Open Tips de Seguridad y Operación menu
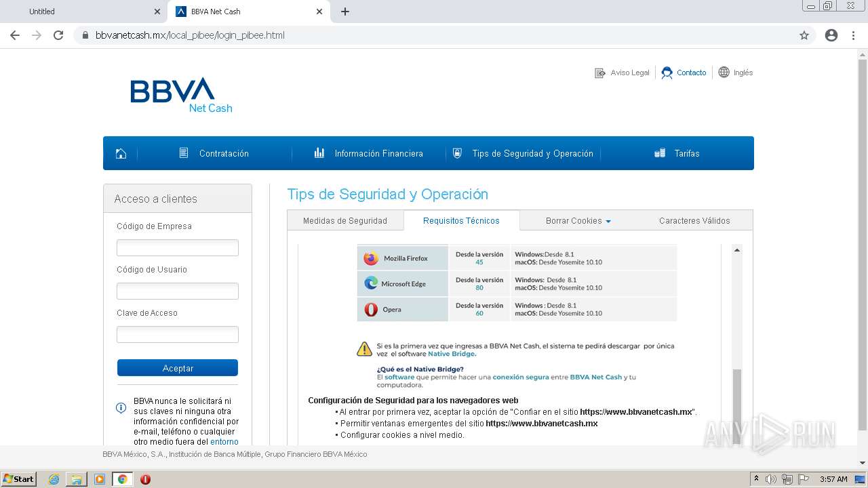 click(x=532, y=154)
